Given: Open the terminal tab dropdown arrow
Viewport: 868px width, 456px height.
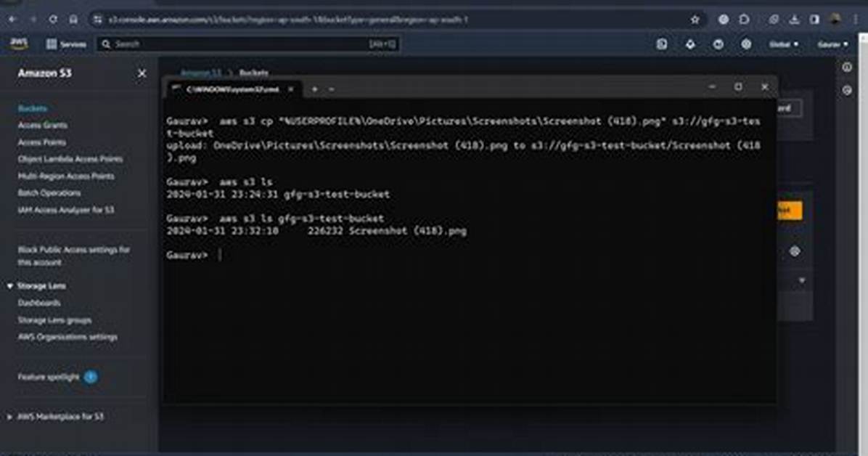Looking at the screenshot, I should (332, 89).
